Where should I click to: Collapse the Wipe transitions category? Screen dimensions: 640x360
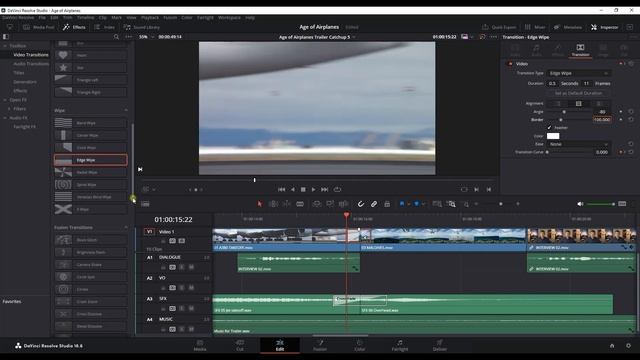tap(126, 110)
